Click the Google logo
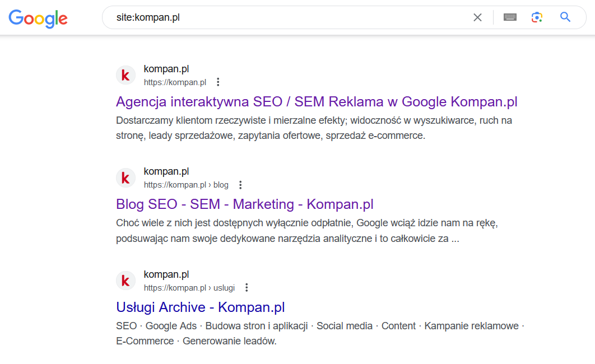The height and width of the screenshot is (364, 595). (x=38, y=18)
